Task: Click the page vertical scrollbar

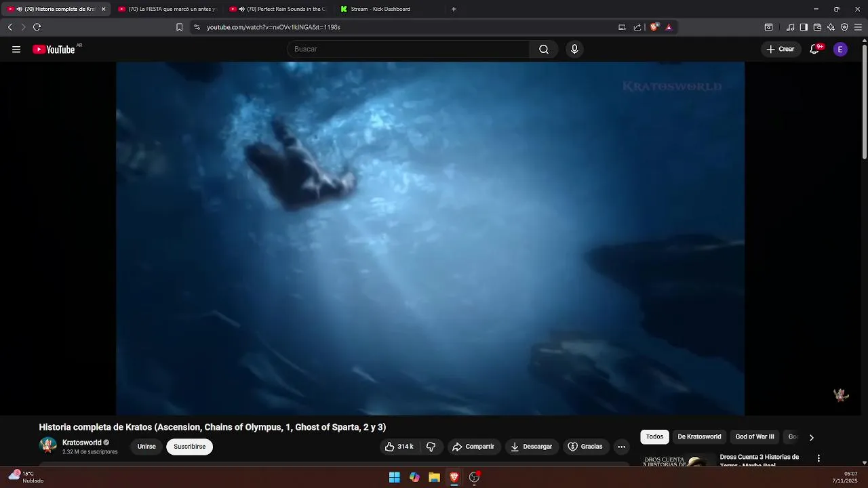Action: point(864,102)
